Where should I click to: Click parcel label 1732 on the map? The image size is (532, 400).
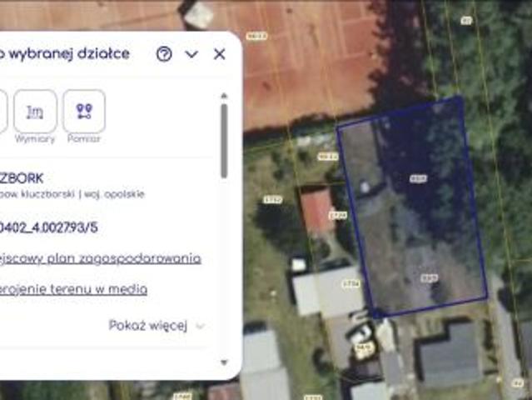coord(272,200)
